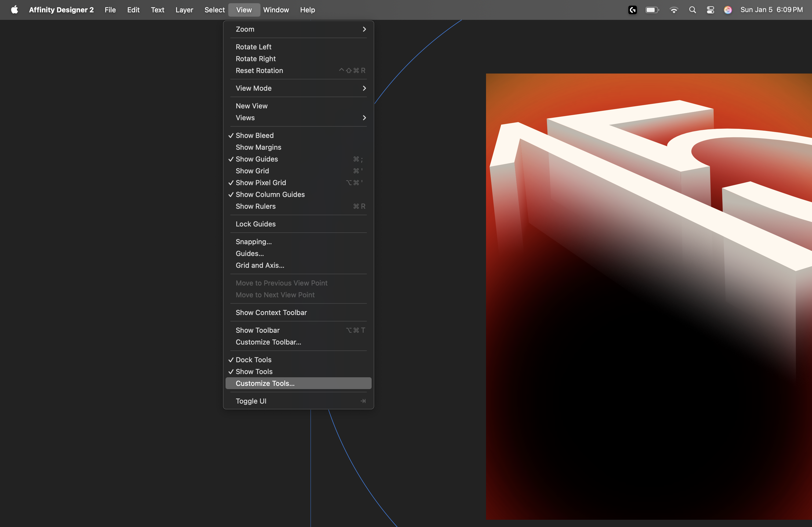This screenshot has height=527, width=812.
Task: Choose Customize Tools... menu entry
Action: tap(265, 383)
